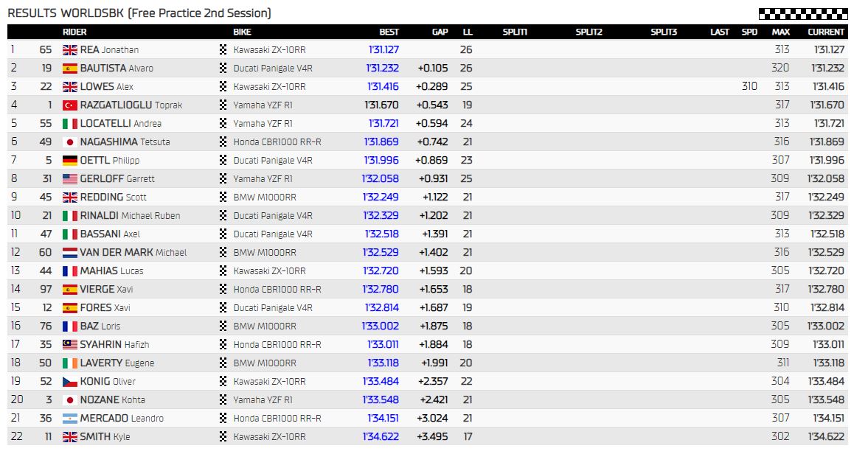Click the UK flag beside REA Jonathan
The width and height of the screenshot is (868, 454).
pyautogui.click(x=70, y=50)
